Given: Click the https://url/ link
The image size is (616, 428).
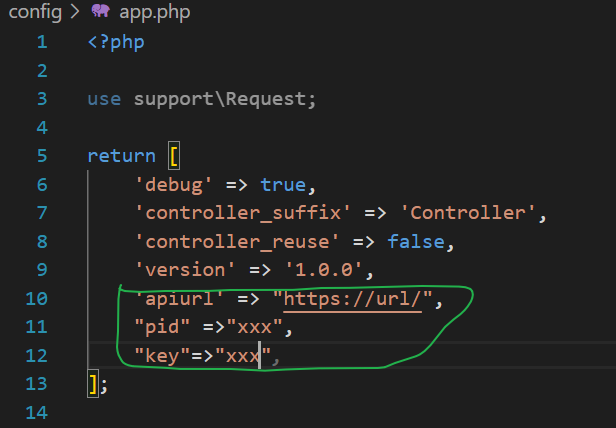Looking at the screenshot, I should [x=352, y=299].
